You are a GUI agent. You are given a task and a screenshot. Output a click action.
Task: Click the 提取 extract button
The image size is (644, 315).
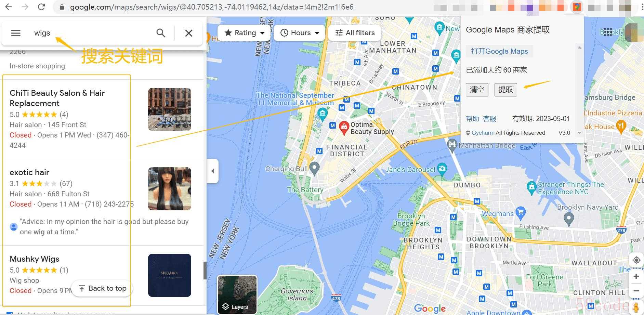(x=505, y=90)
